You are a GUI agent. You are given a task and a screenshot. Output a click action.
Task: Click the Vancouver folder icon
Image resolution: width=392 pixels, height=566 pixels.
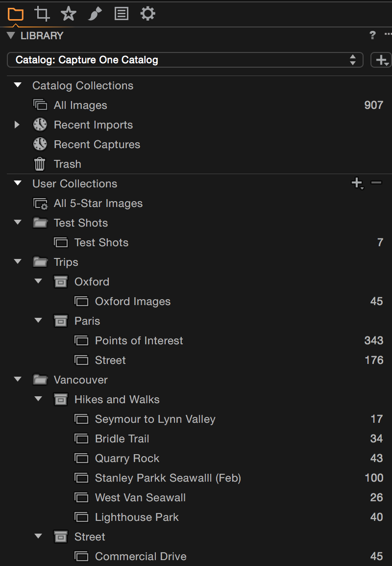(40, 380)
